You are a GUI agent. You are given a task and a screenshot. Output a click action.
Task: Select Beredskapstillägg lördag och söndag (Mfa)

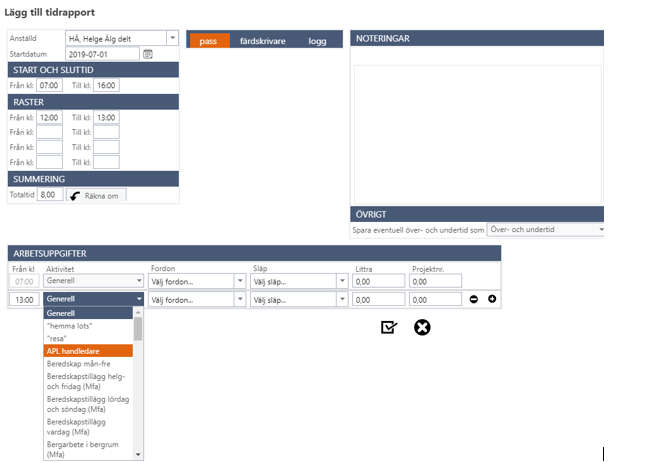click(88, 404)
